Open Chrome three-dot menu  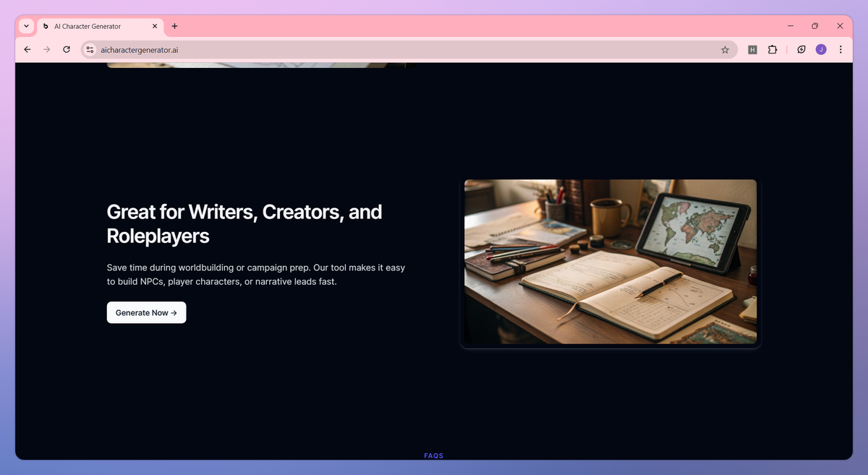click(x=841, y=50)
